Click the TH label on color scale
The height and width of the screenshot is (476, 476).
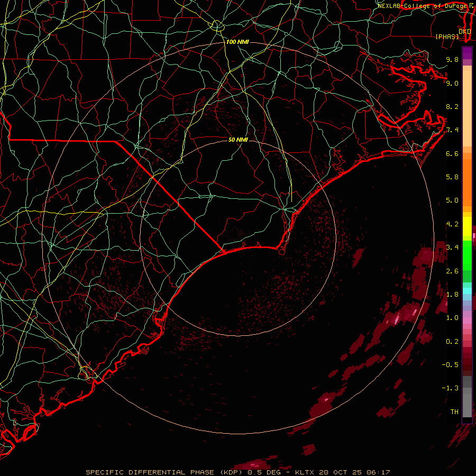pos(454,412)
